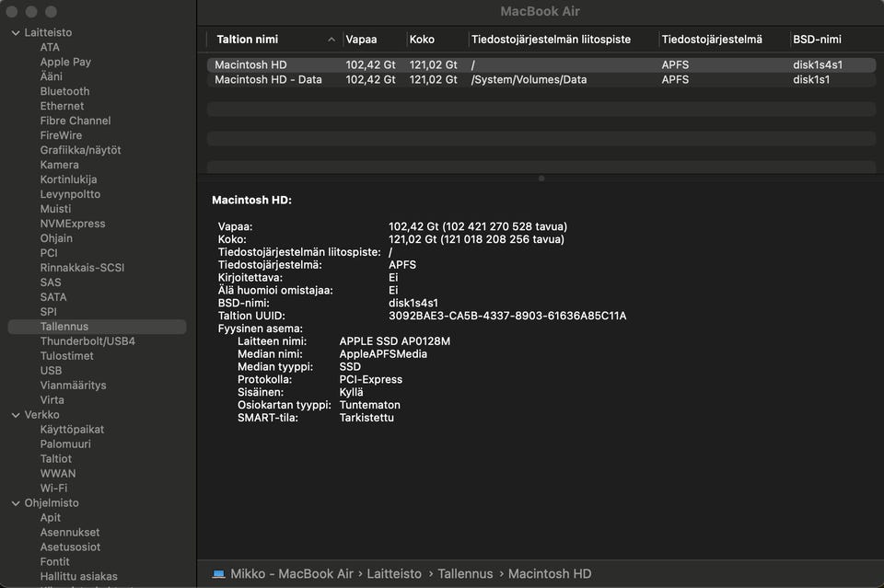Select Levynpoltto in the sidebar
Viewport: 884px width, 588px height.
pos(70,194)
